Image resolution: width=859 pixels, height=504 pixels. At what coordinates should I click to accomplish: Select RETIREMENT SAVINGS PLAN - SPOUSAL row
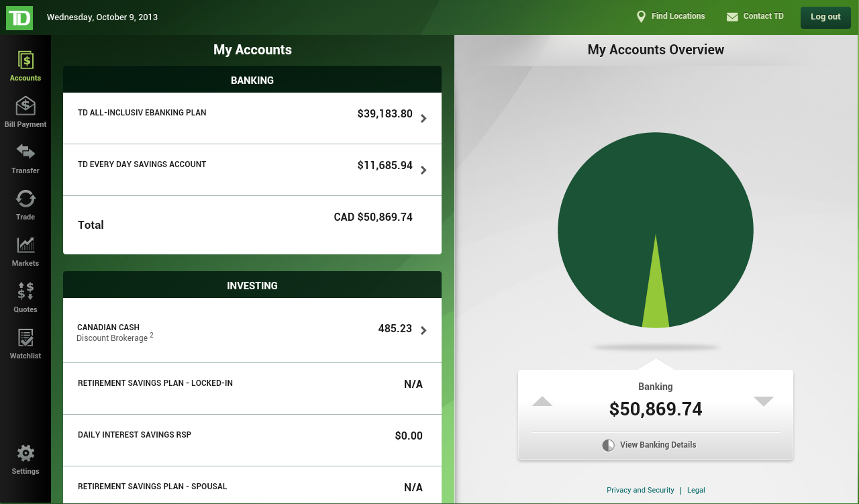point(252,485)
